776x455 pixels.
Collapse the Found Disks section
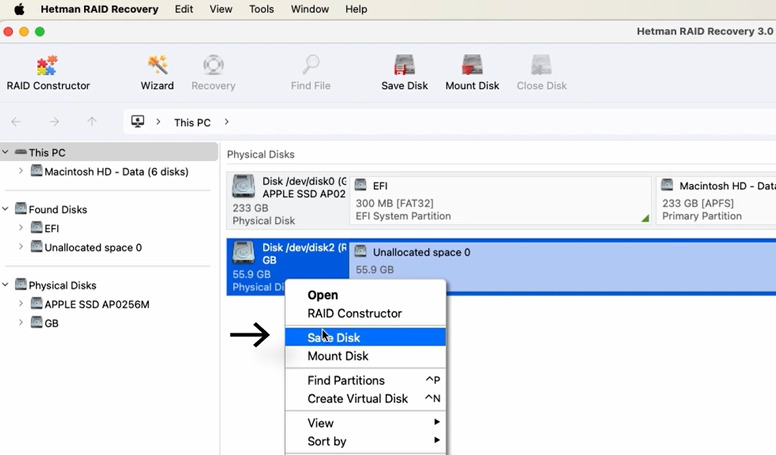[x=5, y=209]
